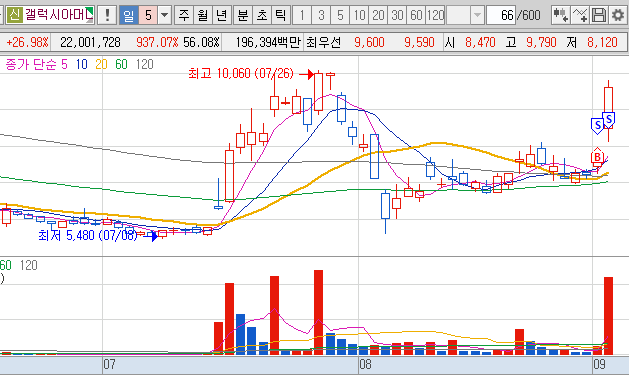Expand the dropdown next to period 5
Viewport: 629px width, 375px height.
pyautogui.click(x=164, y=15)
